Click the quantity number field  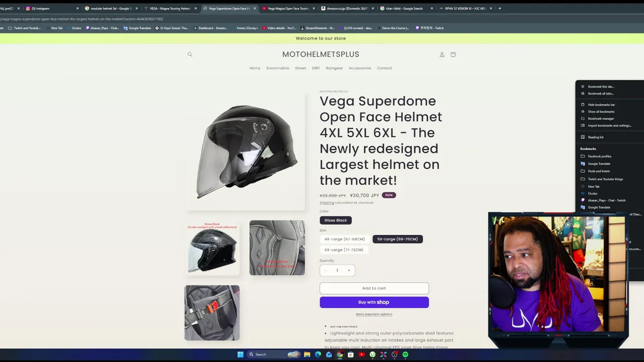[337, 270]
